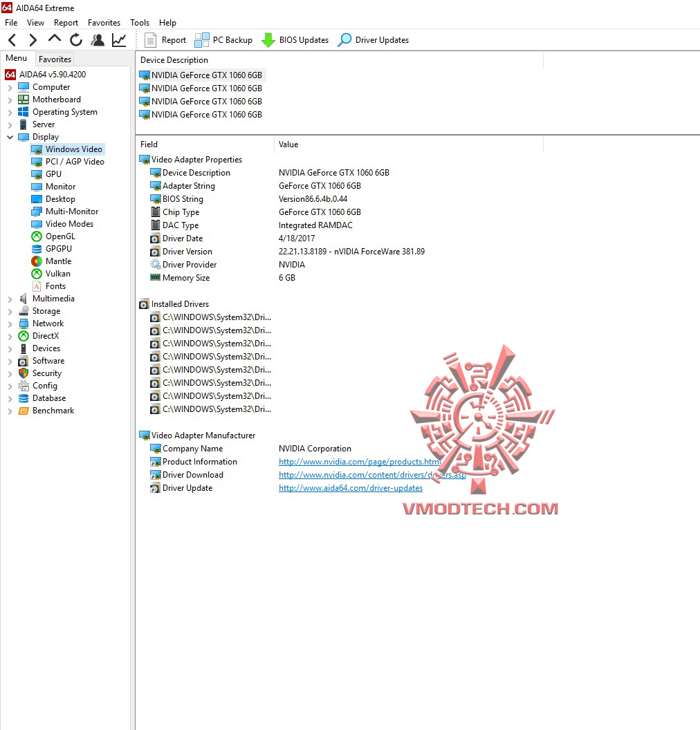Screen dimensions: 700x730
Task: Select the Driver Version row
Action: coord(287,252)
